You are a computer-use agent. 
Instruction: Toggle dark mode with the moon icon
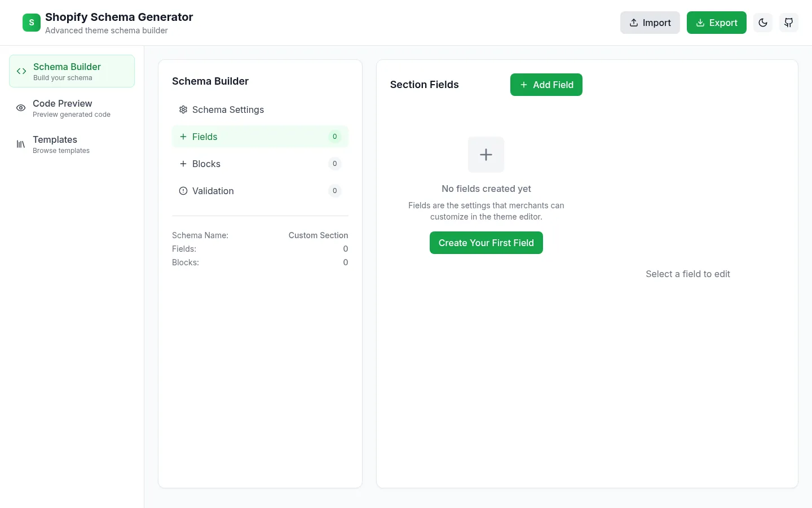[x=763, y=23]
